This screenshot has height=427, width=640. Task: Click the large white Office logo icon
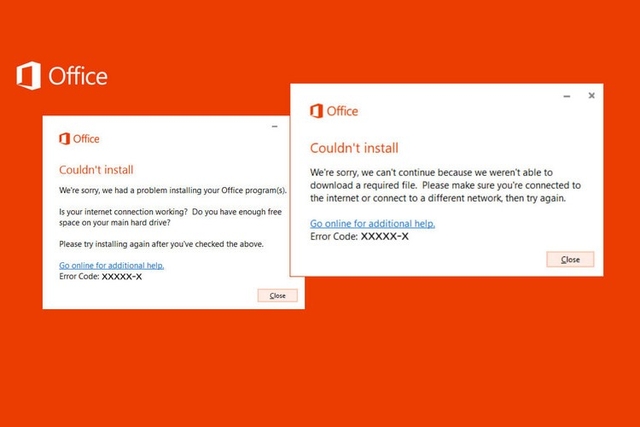(29, 76)
